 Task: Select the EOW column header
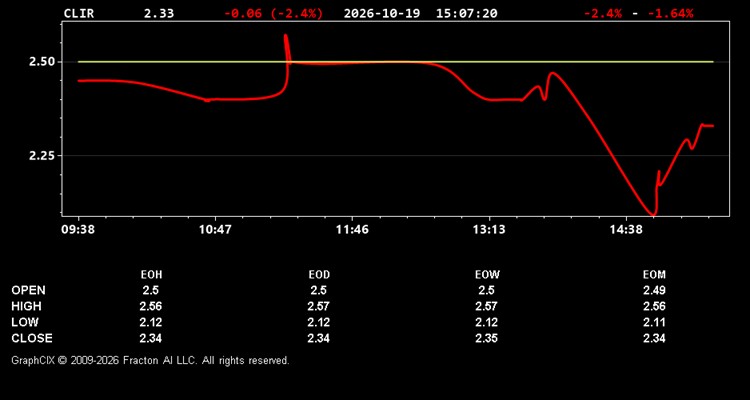tap(487, 275)
